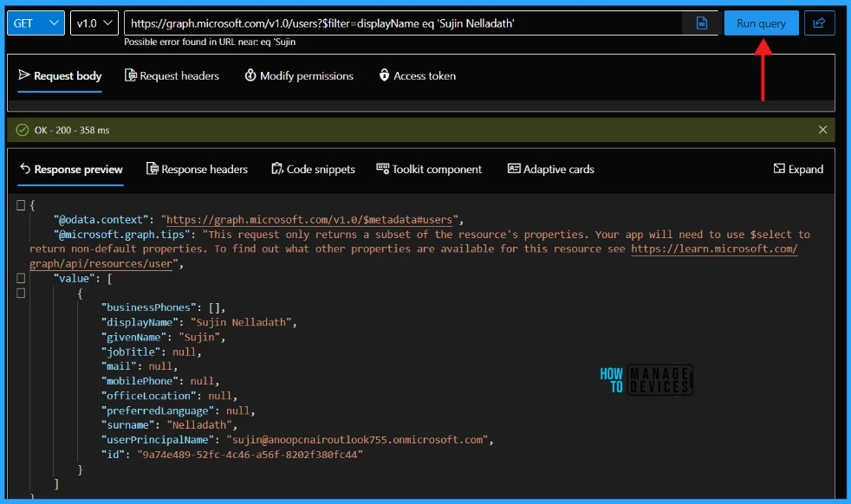Open the Adaptive cards tab
This screenshot has height=504, width=851.
click(x=551, y=169)
